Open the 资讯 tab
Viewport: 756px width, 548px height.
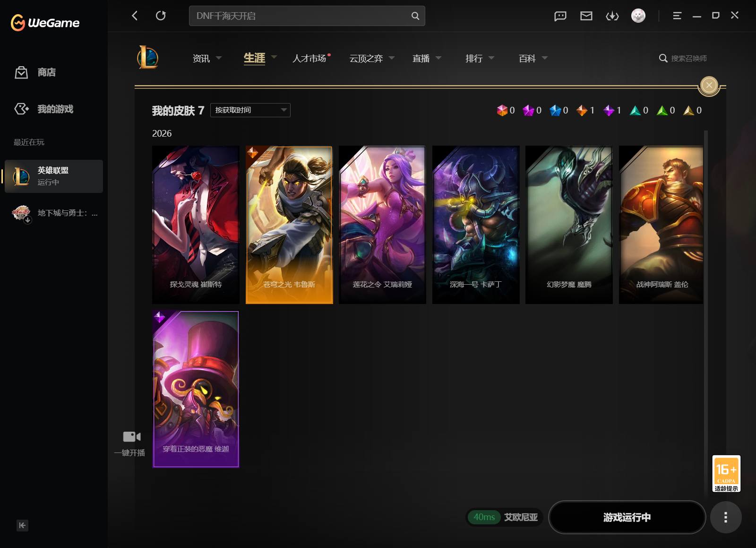coord(201,58)
